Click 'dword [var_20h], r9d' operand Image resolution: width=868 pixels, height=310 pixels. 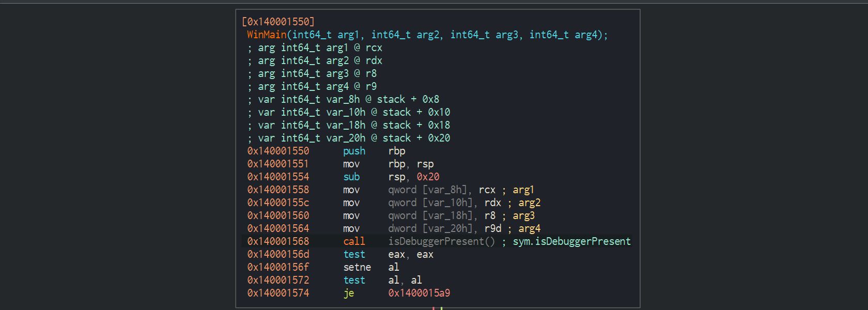(x=445, y=228)
